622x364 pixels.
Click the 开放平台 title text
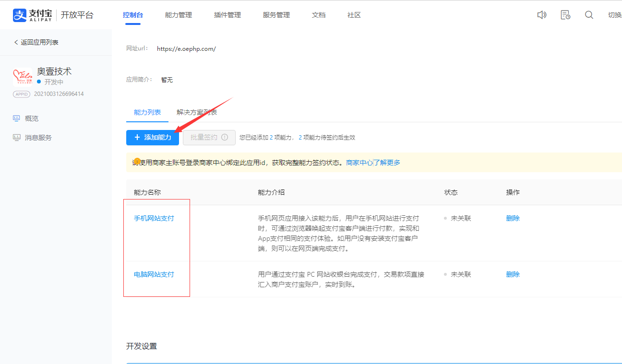(77, 15)
